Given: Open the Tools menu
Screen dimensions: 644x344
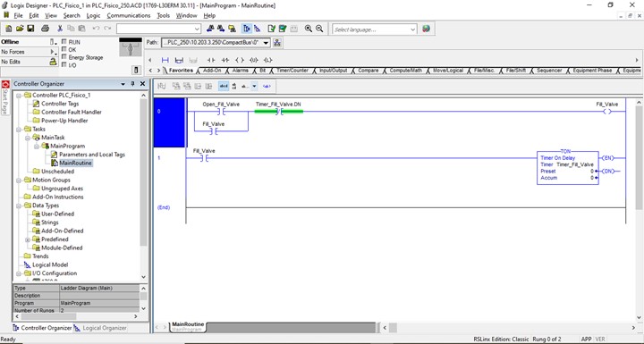Looking at the screenshot, I should coord(163,15).
